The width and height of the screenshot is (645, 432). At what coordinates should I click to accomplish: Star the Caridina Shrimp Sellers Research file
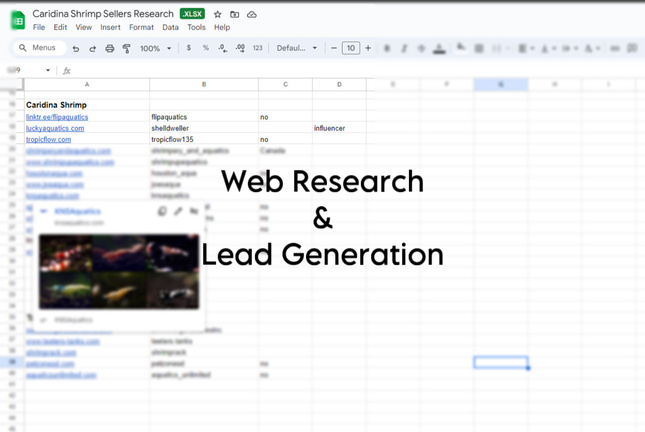218,14
